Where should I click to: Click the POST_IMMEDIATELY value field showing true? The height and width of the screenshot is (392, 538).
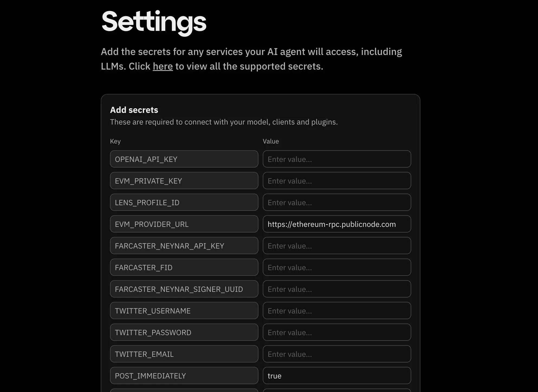pyautogui.click(x=337, y=376)
